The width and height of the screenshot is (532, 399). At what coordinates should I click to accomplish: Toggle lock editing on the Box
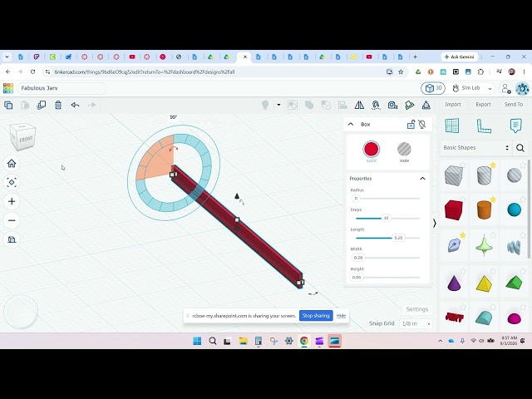(411, 125)
